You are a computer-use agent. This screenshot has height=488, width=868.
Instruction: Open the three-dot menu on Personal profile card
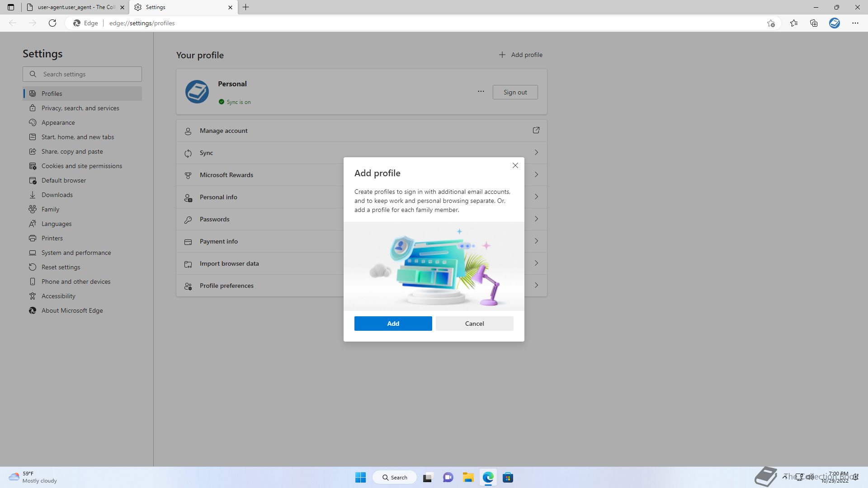click(481, 91)
